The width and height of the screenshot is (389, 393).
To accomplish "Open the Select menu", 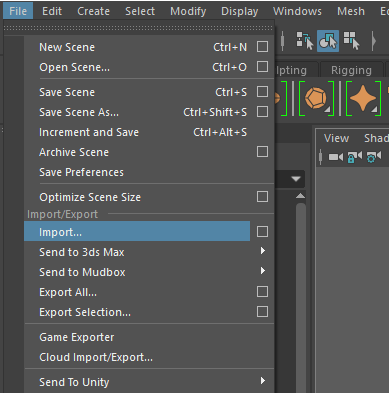I will pyautogui.click(x=140, y=11).
